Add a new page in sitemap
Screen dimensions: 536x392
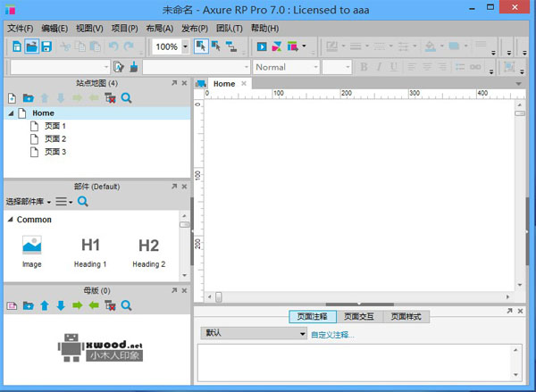coord(12,98)
